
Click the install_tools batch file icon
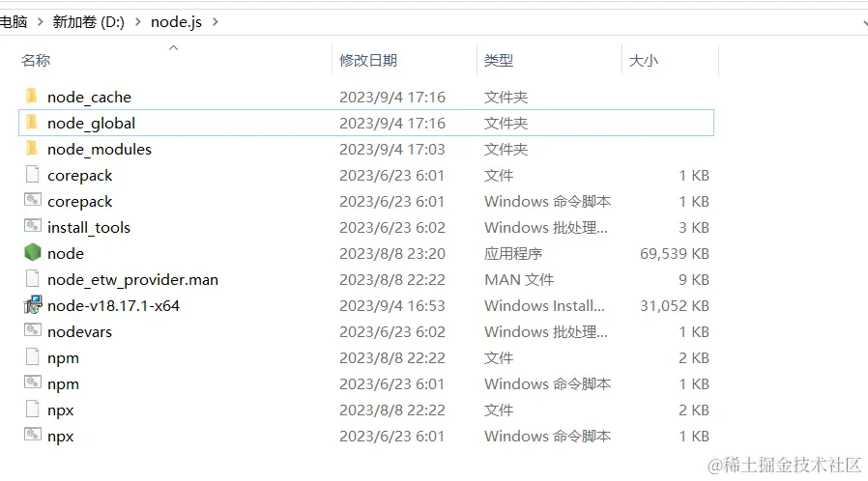pyautogui.click(x=32, y=226)
